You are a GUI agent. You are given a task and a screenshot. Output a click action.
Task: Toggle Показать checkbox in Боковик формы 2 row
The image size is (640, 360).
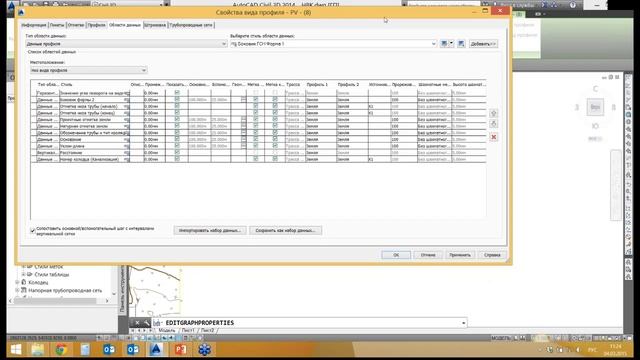(x=177, y=99)
